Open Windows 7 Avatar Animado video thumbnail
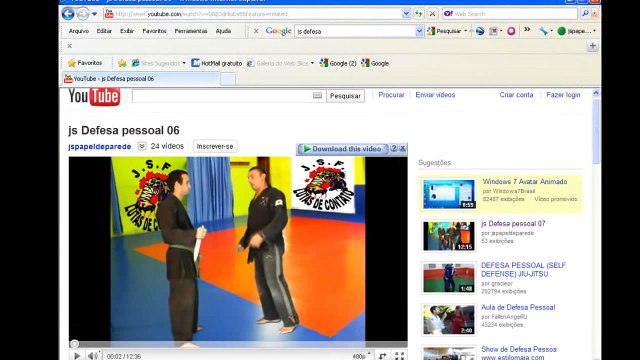Image resolution: width=640 pixels, height=360 pixels. [449, 194]
